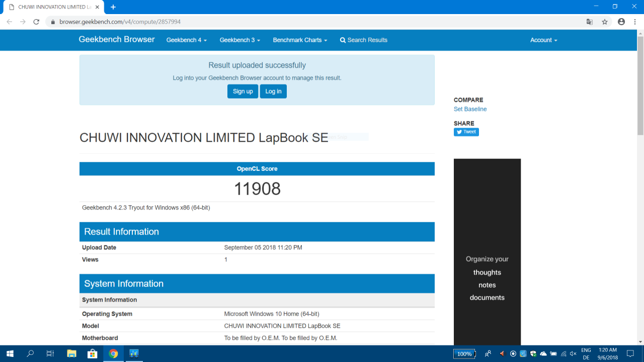Viewport: 644px width, 362px height.
Task: Select Chrome icon on taskbar
Action: (x=113, y=353)
